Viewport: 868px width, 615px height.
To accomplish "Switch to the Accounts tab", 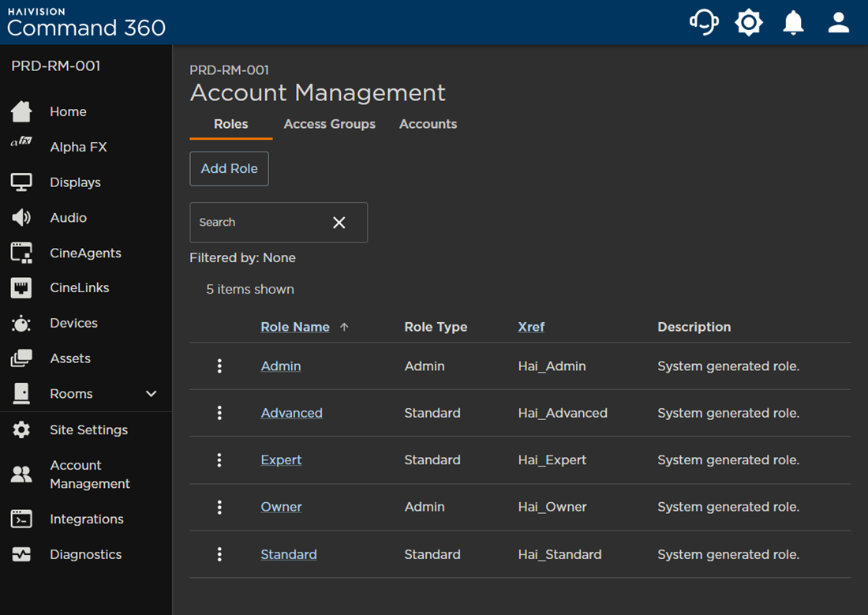I will pos(428,124).
